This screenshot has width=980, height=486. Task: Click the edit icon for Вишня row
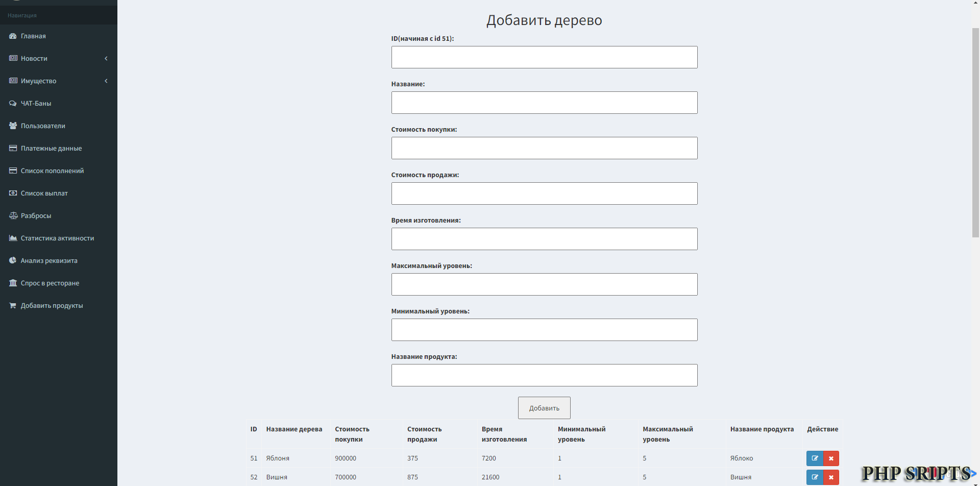click(x=815, y=477)
